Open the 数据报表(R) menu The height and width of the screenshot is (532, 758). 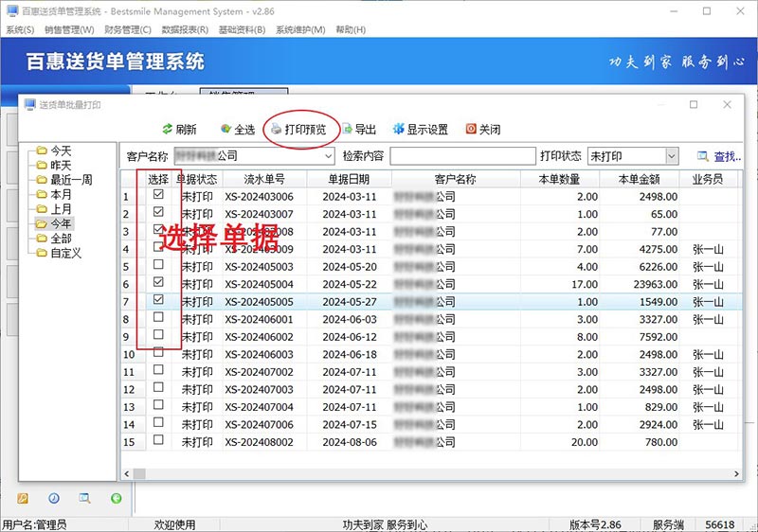185,30
